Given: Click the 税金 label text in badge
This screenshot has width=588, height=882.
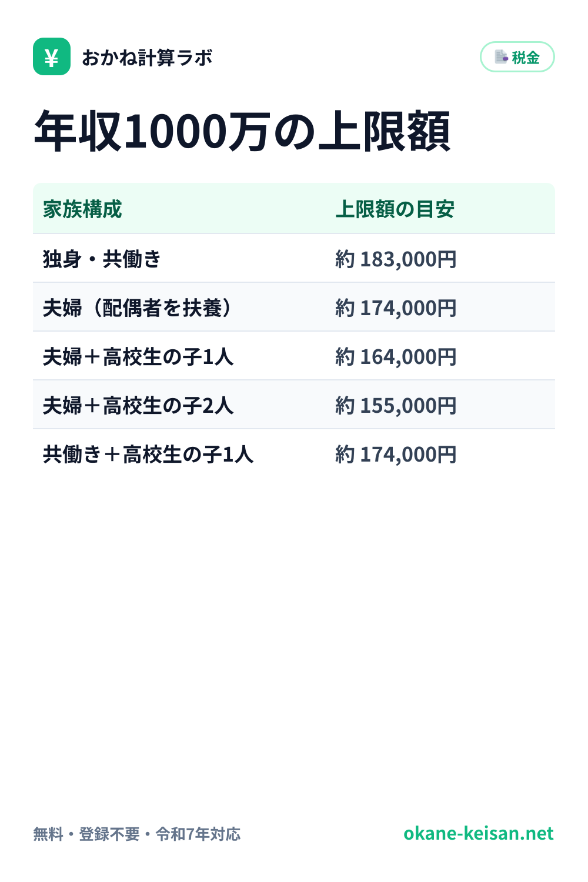Looking at the screenshot, I should tap(526, 58).
